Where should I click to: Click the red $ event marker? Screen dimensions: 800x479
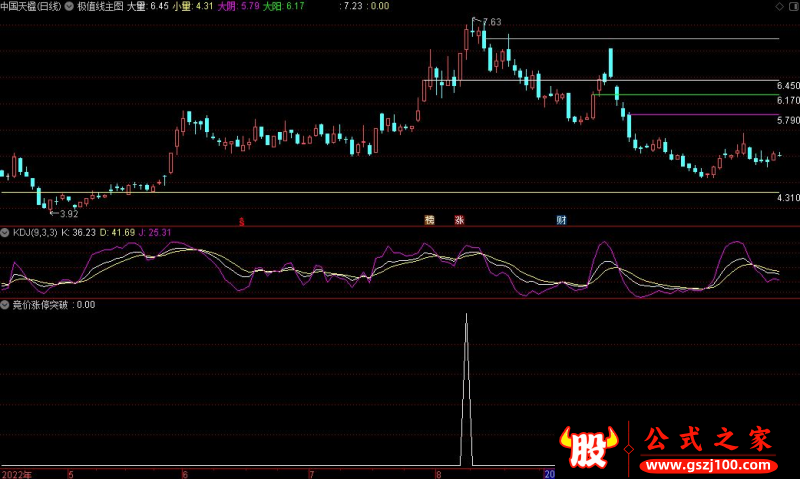click(241, 220)
